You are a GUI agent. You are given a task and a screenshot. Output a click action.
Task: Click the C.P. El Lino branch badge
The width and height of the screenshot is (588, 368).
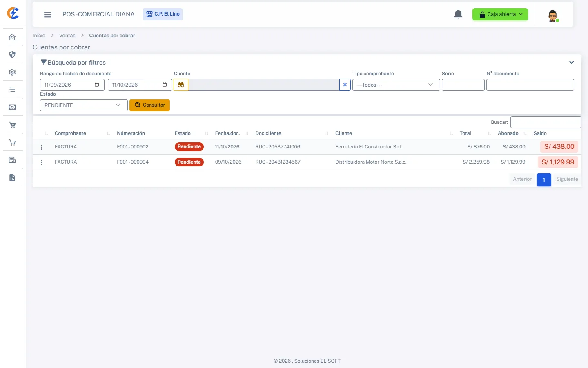(163, 14)
